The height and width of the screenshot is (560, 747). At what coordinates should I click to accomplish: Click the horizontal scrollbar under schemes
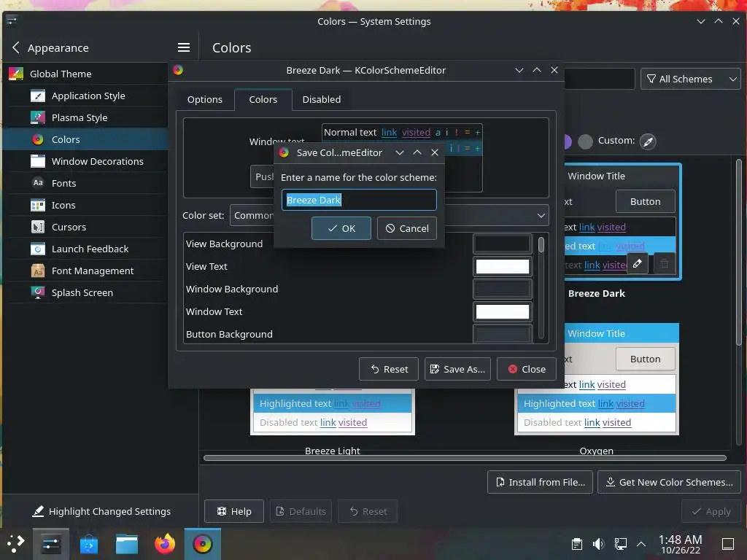click(x=465, y=458)
